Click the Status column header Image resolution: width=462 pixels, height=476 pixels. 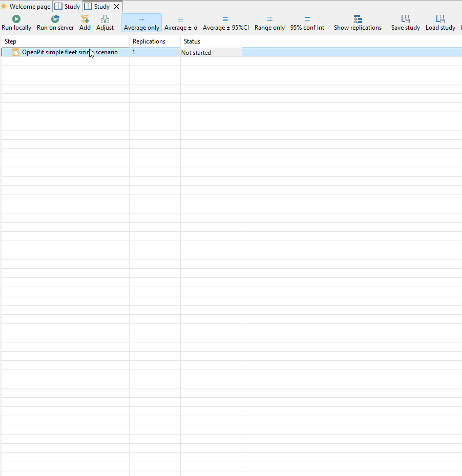[x=212, y=41]
